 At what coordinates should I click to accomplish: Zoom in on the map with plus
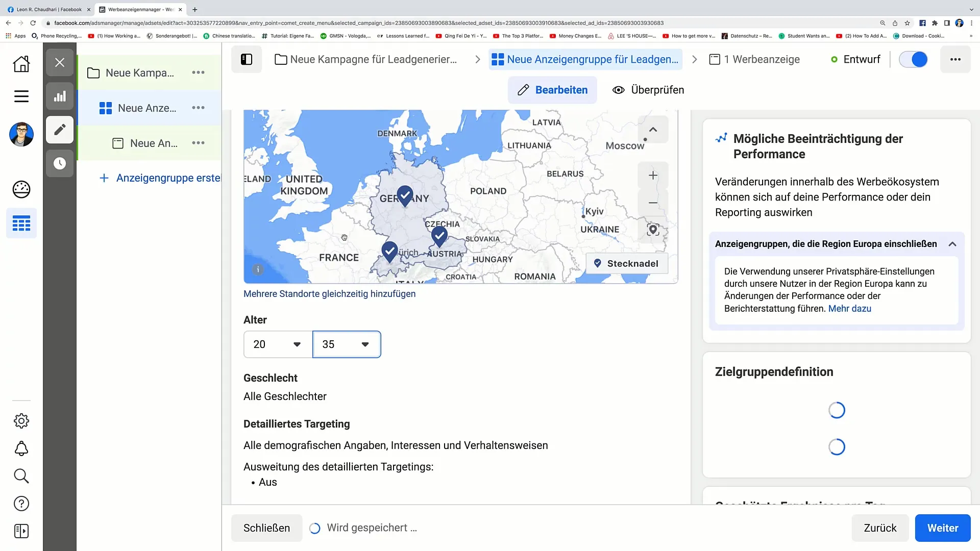(653, 176)
